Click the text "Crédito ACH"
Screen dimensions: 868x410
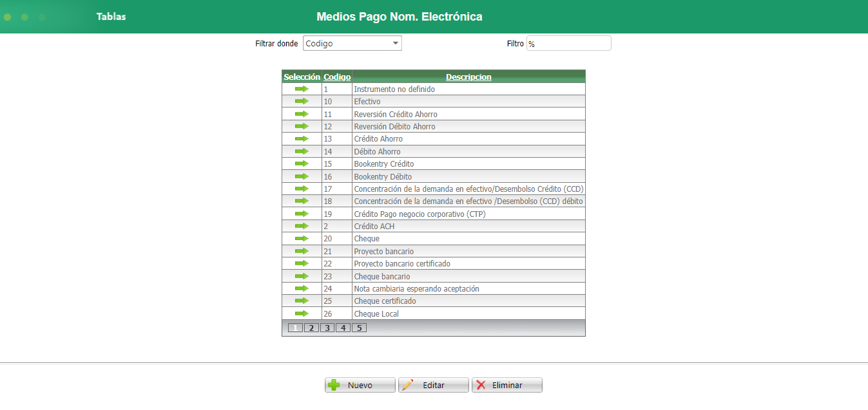tap(374, 227)
